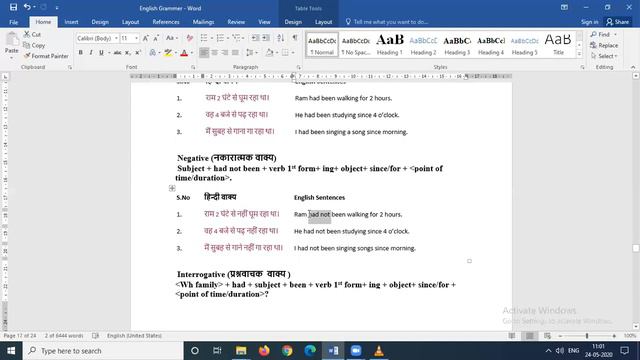
Task: Decrease font size with Shrink Font
Action: [x=156, y=38]
